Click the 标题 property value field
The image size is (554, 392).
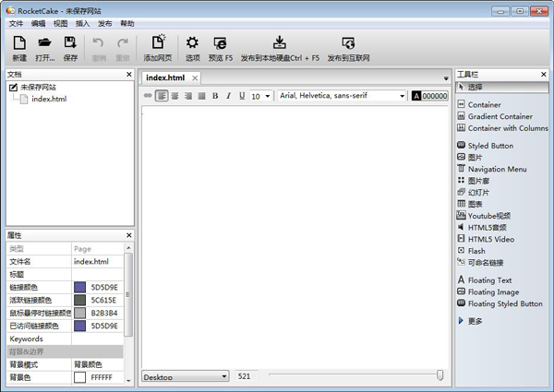point(98,274)
